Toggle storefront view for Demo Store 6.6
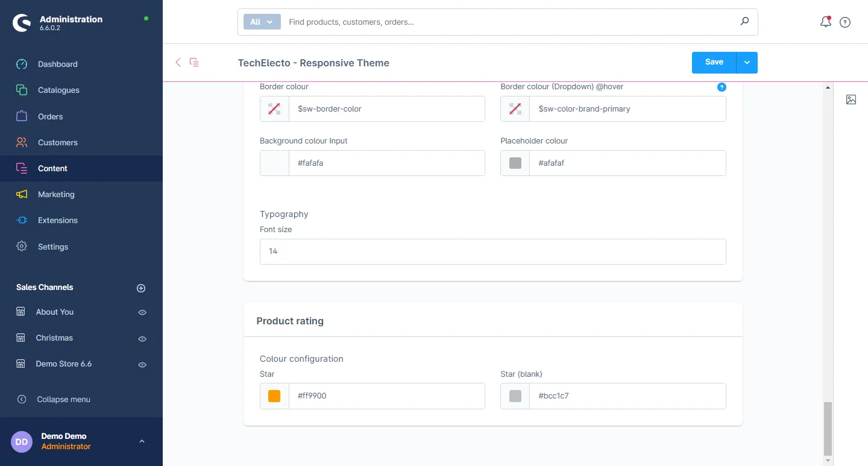This screenshot has width=868, height=466. [x=142, y=365]
